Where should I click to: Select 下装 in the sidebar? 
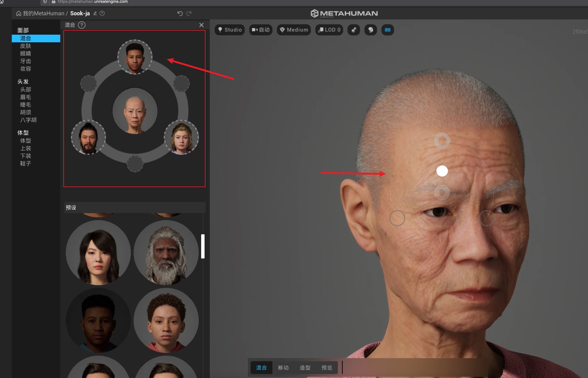[25, 156]
